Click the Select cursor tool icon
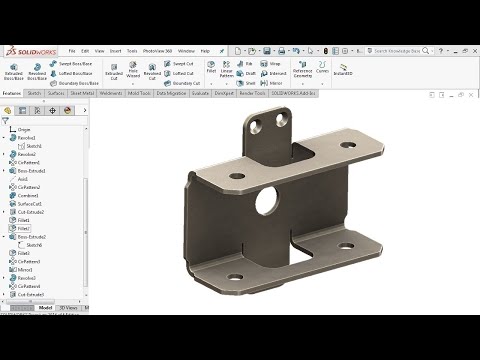Viewport: 480px width, 360px height. point(311,51)
